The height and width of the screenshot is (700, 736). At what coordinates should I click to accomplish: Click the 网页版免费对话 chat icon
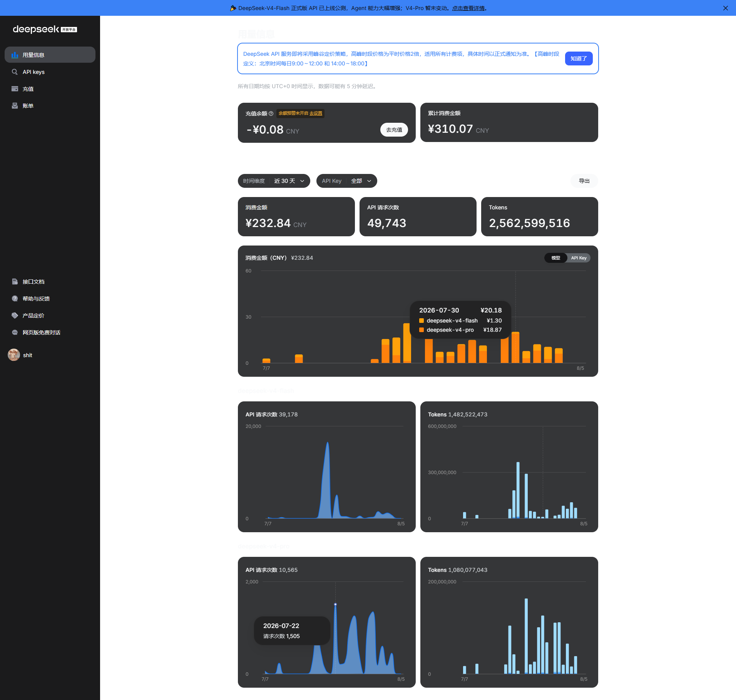point(15,332)
